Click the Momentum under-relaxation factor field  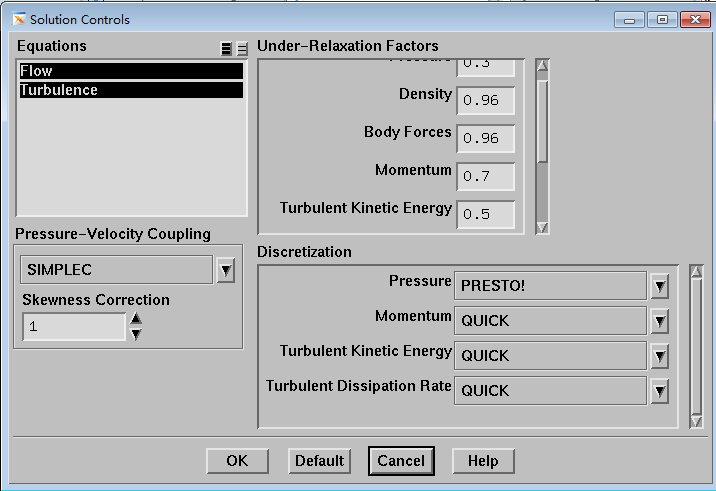(x=485, y=177)
